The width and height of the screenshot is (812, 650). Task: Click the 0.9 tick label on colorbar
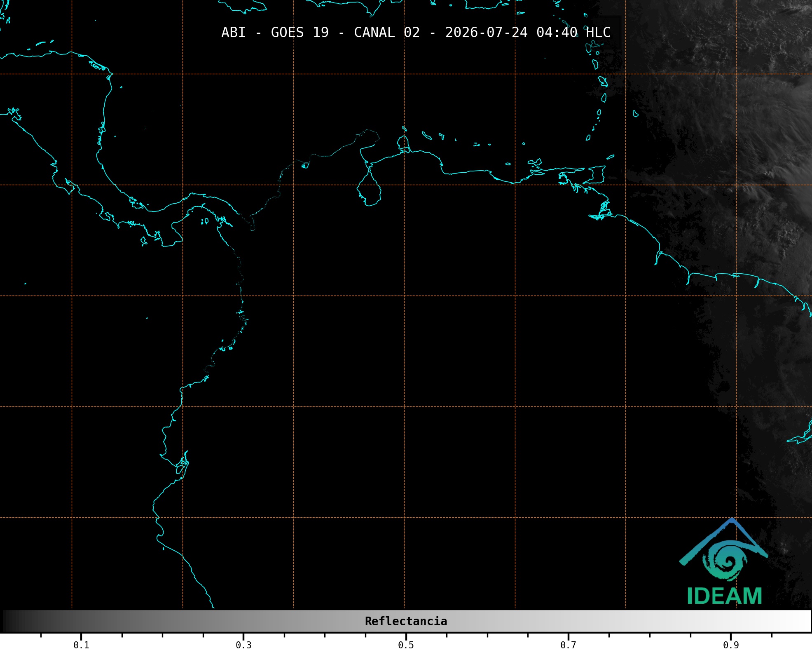pos(731,645)
